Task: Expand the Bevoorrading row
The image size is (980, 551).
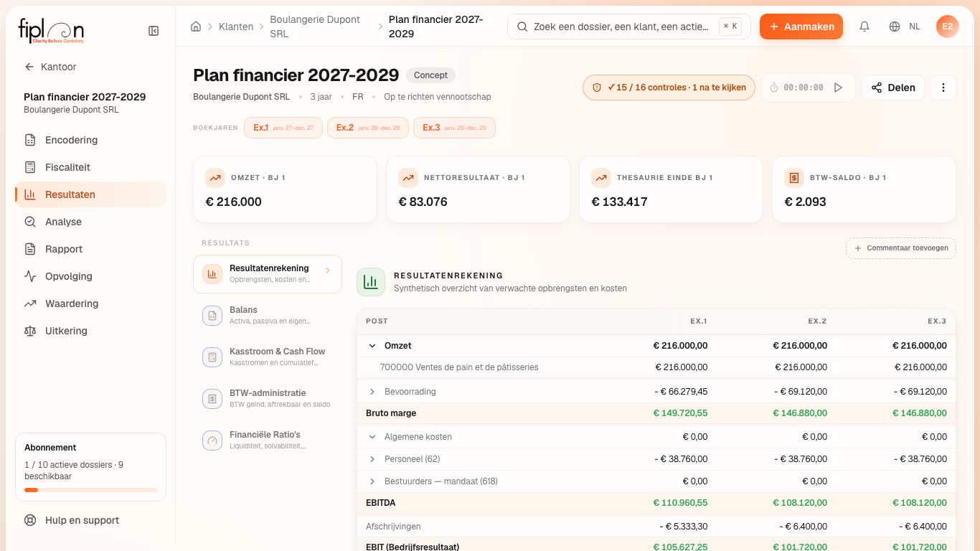Action: (x=372, y=392)
